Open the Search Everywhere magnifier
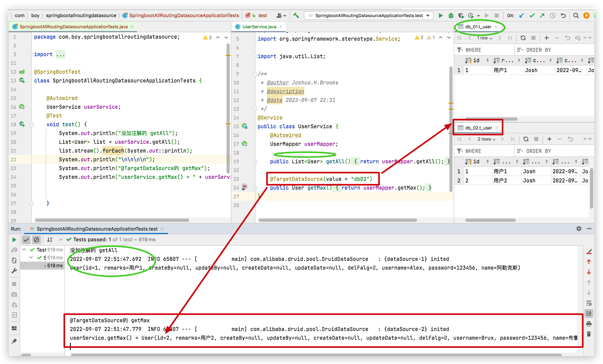Image resolution: width=603 pixels, height=364 pixels. click(576, 16)
